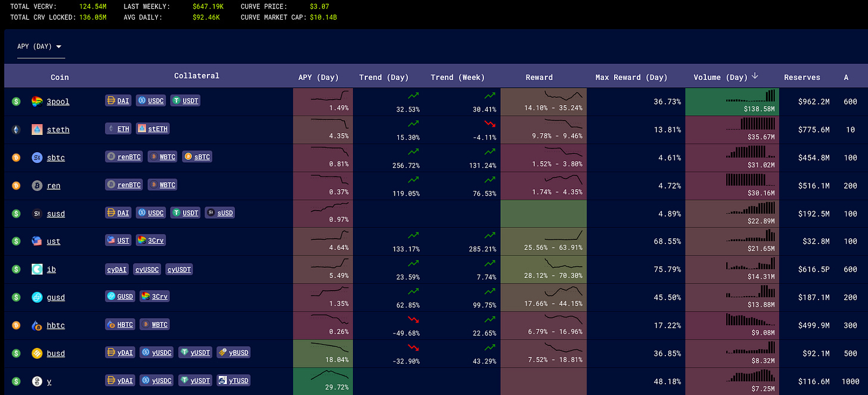Click the gusd pool icon
Image resolution: width=868 pixels, height=395 pixels.
click(37, 297)
